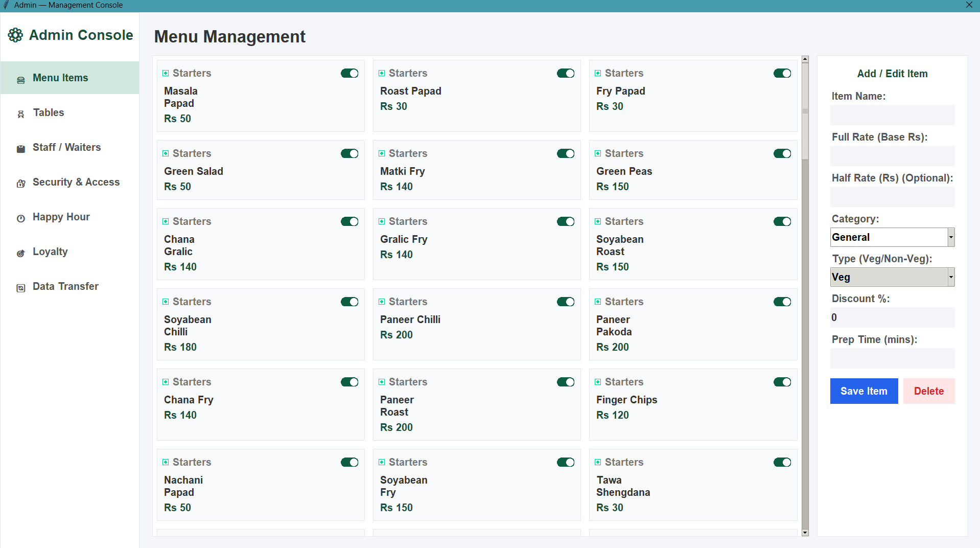Click the veg indicator icon on Finger Chips
Screen dimensions: 980x548
(x=598, y=382)
